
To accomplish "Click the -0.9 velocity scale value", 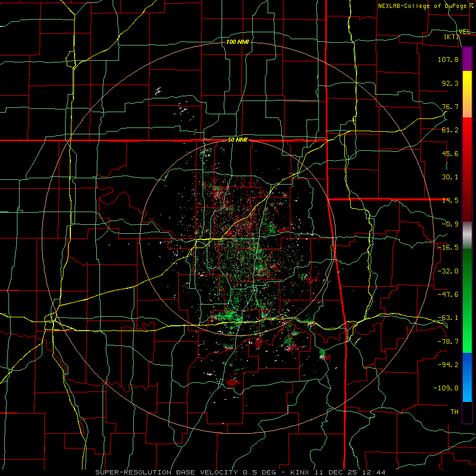I will pyautogui.click(x=450, y=224).
